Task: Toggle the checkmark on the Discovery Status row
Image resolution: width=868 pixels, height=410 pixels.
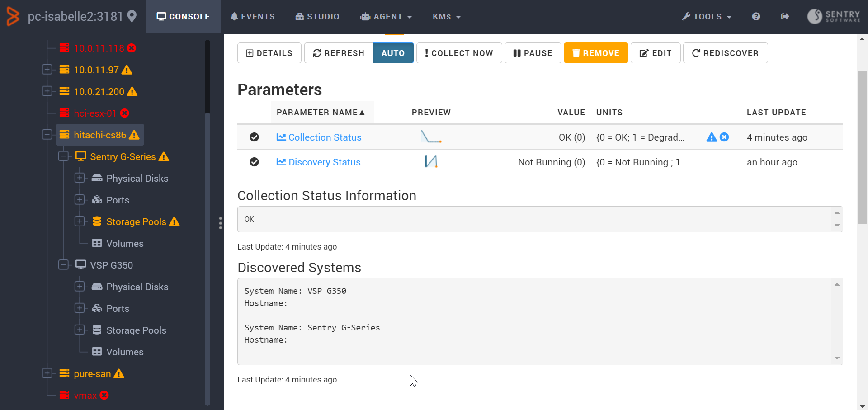Action: (255, 162)
